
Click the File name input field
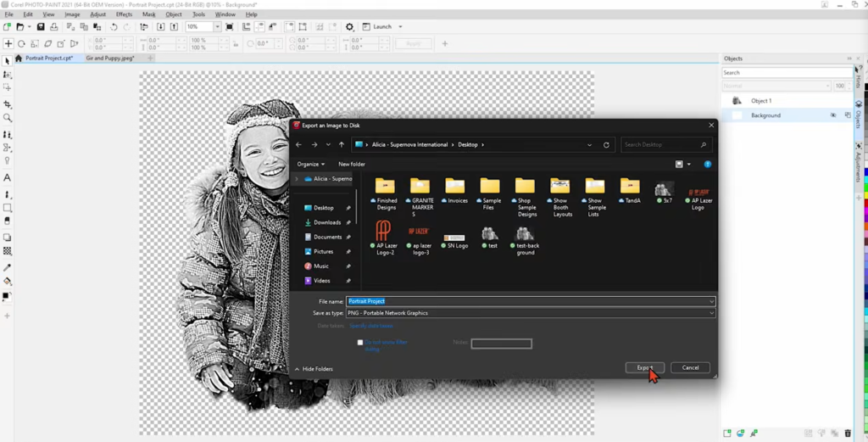pyautogui.click(x=531, y=301)
